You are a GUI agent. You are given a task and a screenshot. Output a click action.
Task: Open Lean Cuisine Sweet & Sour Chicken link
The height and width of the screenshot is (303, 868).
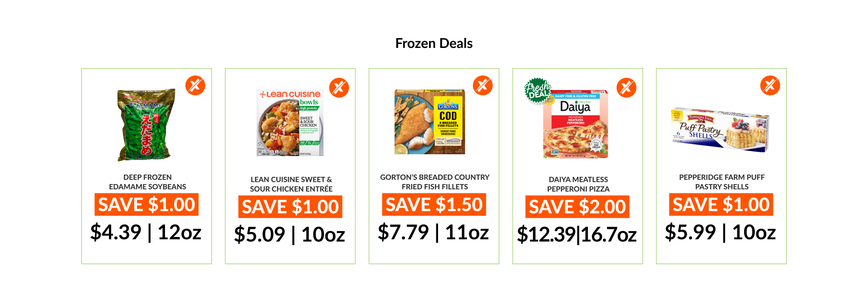[291, 184]
